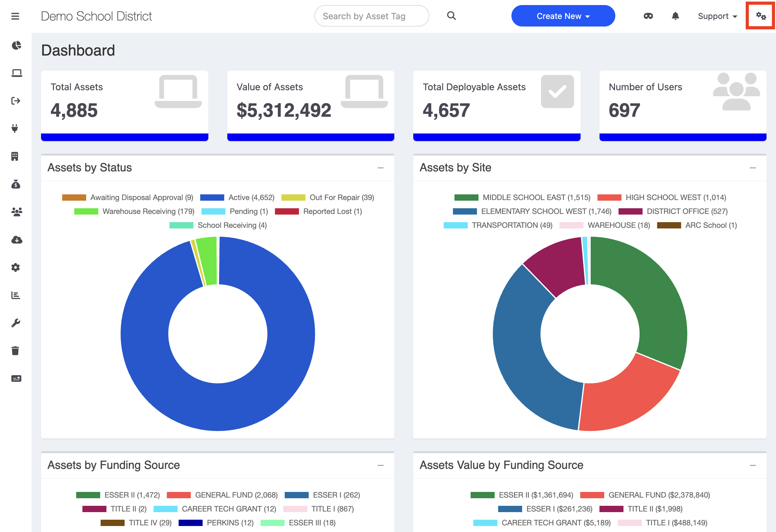The width and height of the screenshot is (776, 532).
Task: Collapse the Assets by Status panel
Action: (380, 168)
